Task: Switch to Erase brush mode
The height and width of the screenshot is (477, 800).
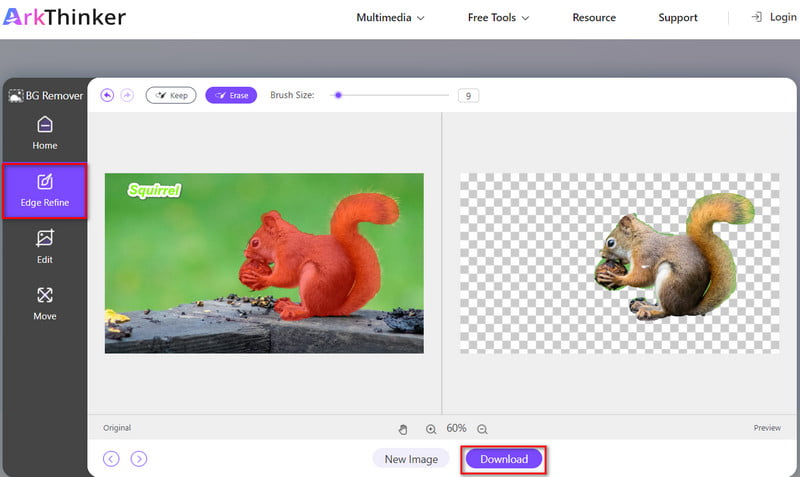Action: [231, 95]
